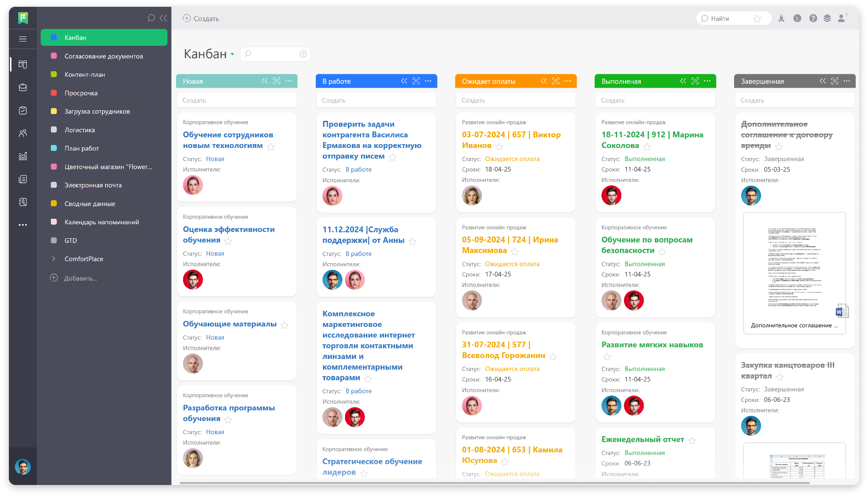Open the contacts people icon in rail

pos(23,133)
